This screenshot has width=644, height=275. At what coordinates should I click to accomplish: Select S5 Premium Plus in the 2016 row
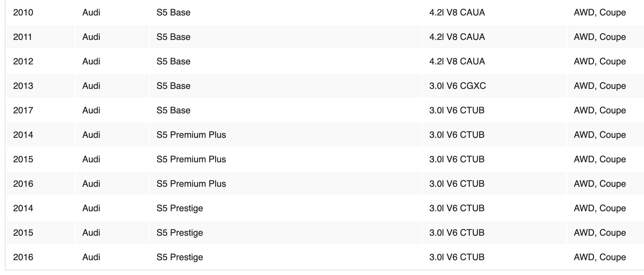click(x=191, y=184)
